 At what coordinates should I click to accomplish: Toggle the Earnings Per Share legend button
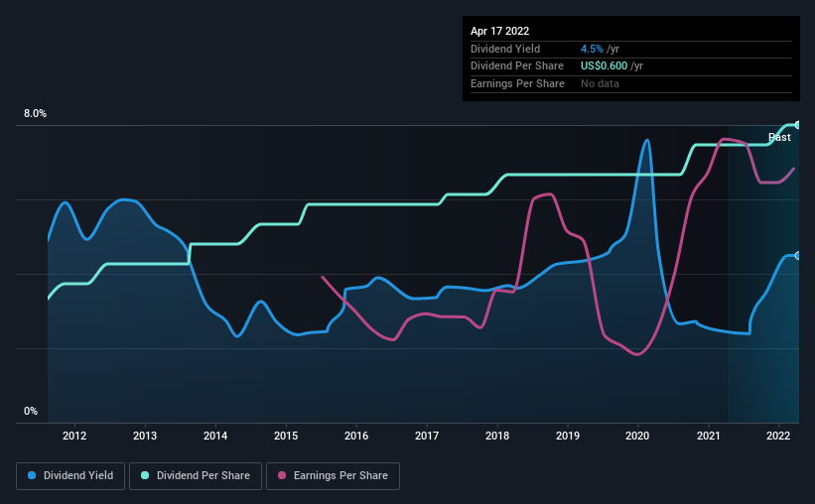(x=333, y=476)
